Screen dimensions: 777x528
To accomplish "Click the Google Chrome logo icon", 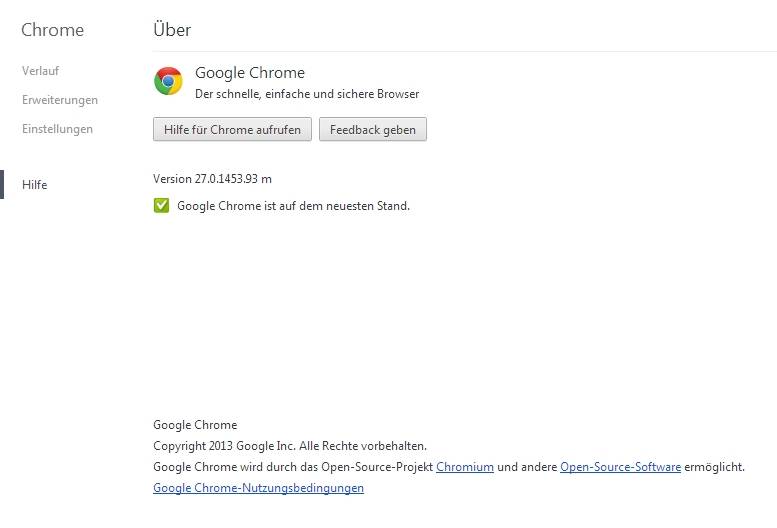I will 168,81.
